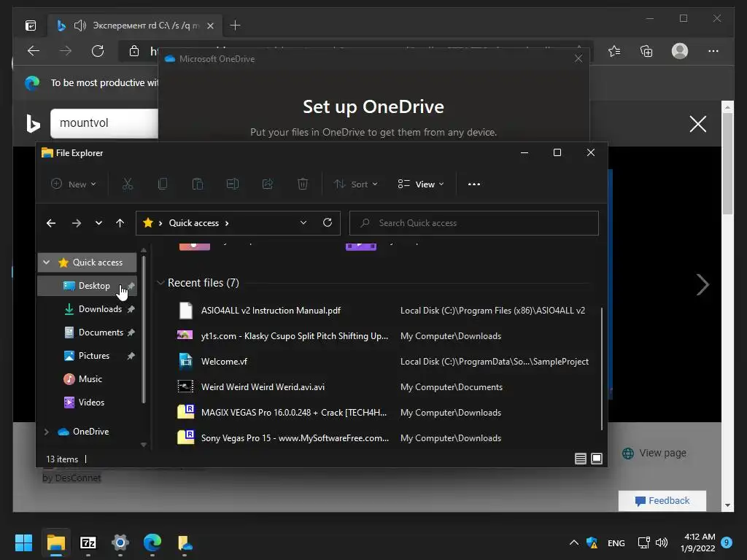
Task: Open Settings gear from the taskbar
Action: [x=120, y=542]
